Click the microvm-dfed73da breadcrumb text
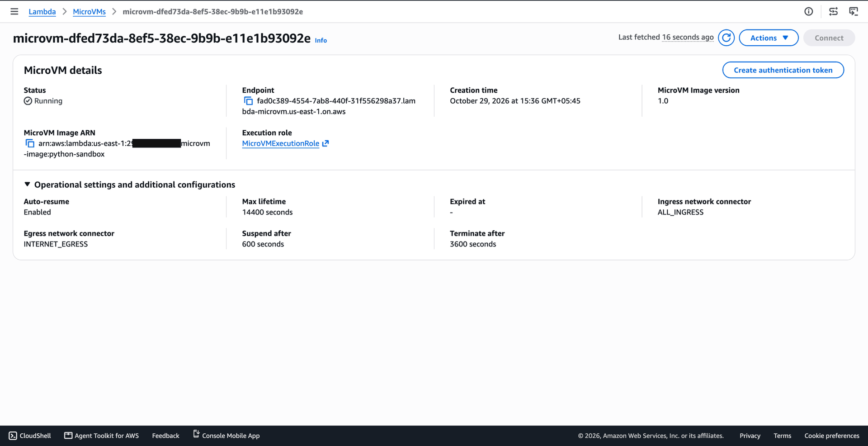The image size is (868, 446). tap(213, 12)
